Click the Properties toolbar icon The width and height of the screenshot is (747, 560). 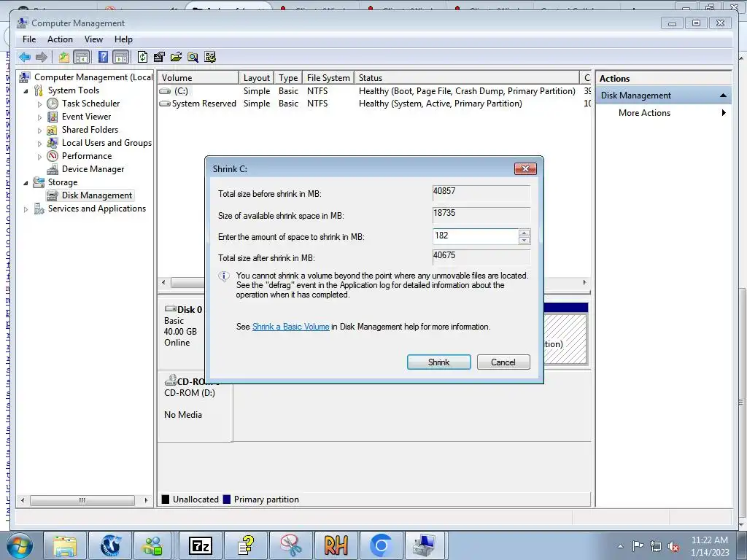[159, 57]
